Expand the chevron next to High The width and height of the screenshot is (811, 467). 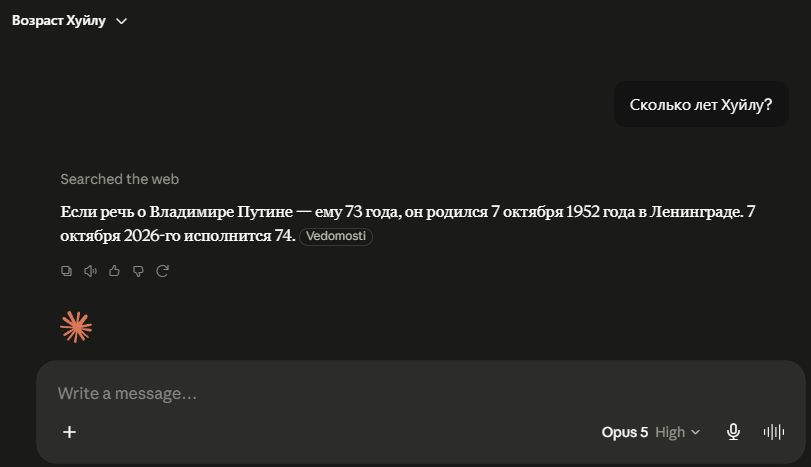pos(696,432)
